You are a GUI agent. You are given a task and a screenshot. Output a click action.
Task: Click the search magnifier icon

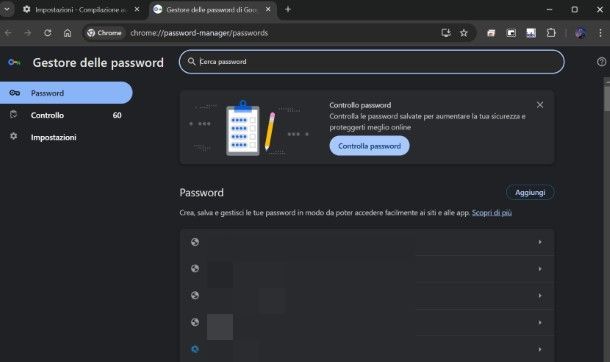[191, 61]
